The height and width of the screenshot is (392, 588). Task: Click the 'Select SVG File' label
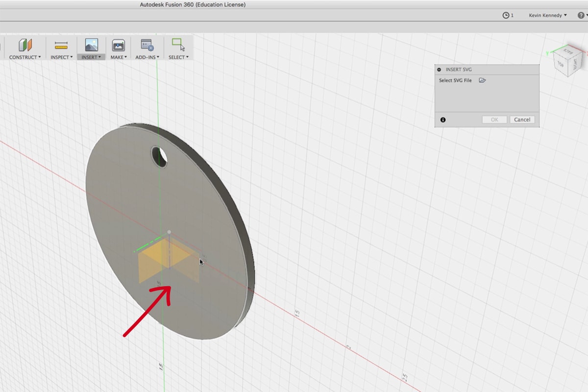455,80
